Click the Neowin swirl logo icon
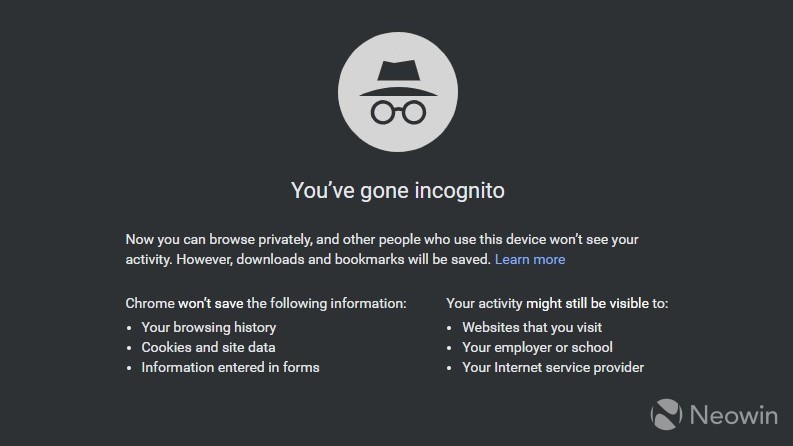The width and height of the screenshot is (793, 446). [666, 415]
